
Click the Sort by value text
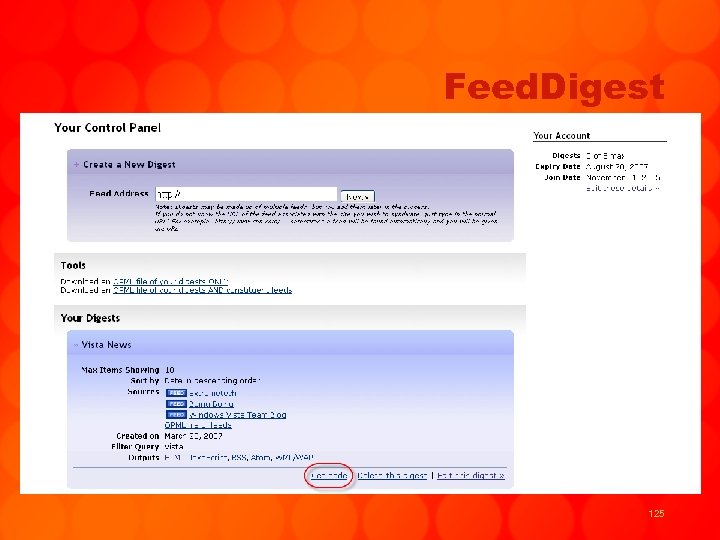click(212, 381)
